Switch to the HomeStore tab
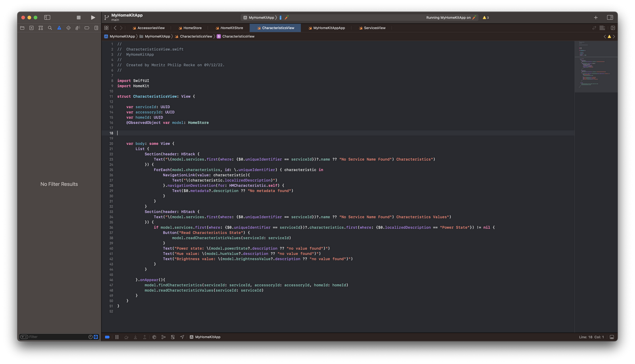The width and height of the screenshot is (635, 364). click(x=192, y=28)
